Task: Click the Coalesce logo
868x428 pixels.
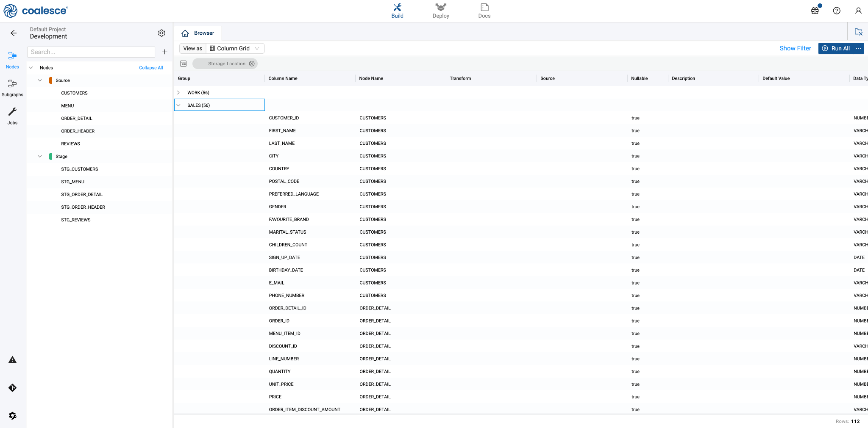Action: pos(36,11)
